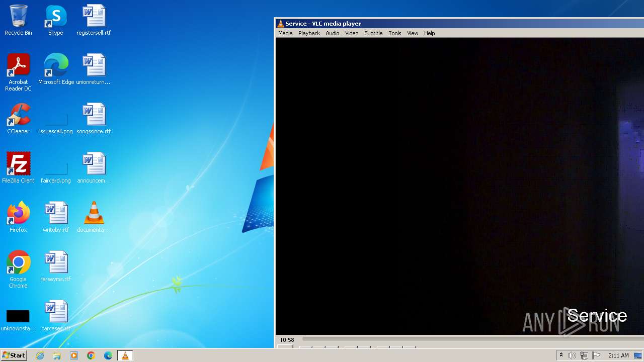Launch Firefox from the desktop
This screenshot has height=362, width=644.
click(x=18, y=217)
